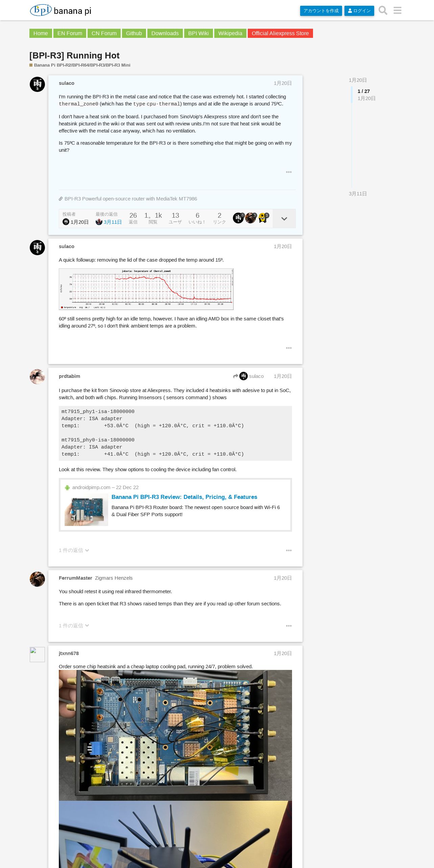
Task: Click the アカウントを作成 button
Action: click(x=321, y=11)
